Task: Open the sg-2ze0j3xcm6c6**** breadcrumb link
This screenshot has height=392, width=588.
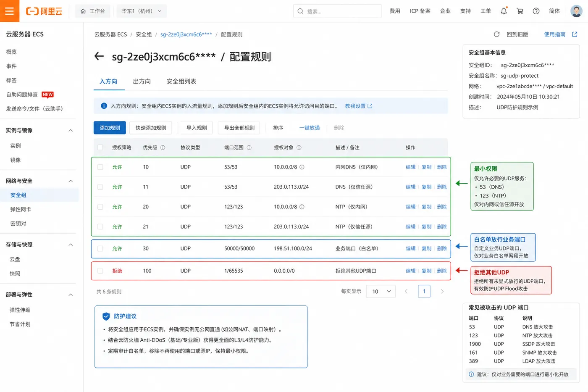Action: [186, 34]
